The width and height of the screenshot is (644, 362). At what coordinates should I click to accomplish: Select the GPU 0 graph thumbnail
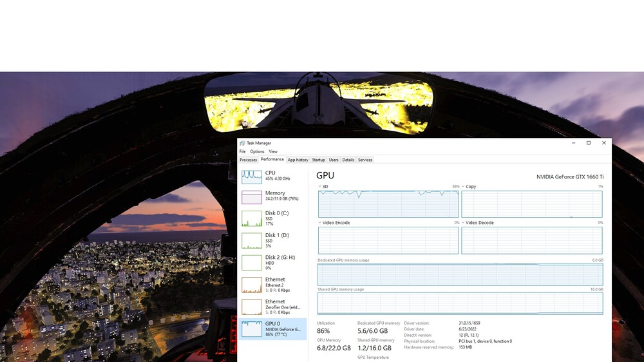click(252, 329)
